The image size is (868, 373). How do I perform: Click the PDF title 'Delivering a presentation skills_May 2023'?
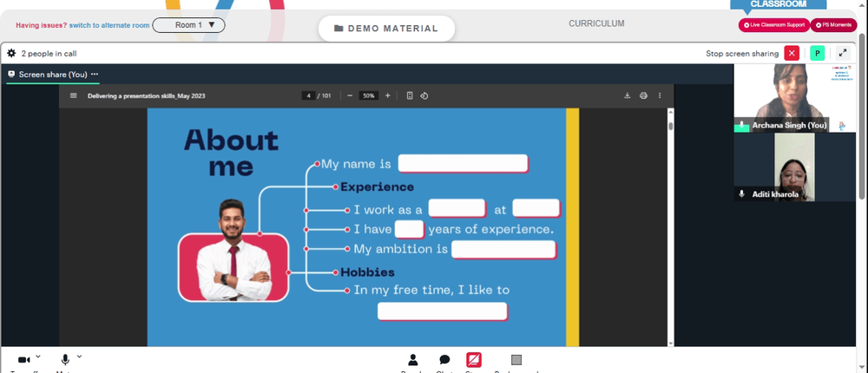click(x=146, y=95)
